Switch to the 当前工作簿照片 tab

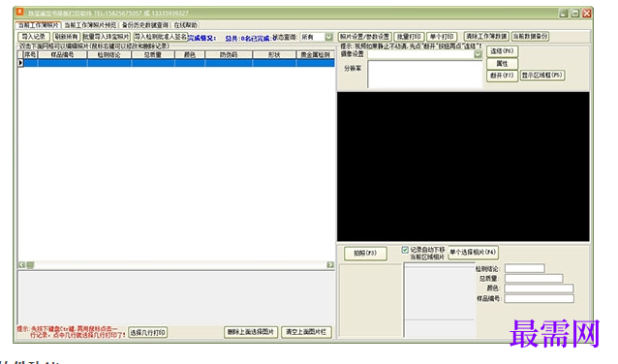point(38,25)
